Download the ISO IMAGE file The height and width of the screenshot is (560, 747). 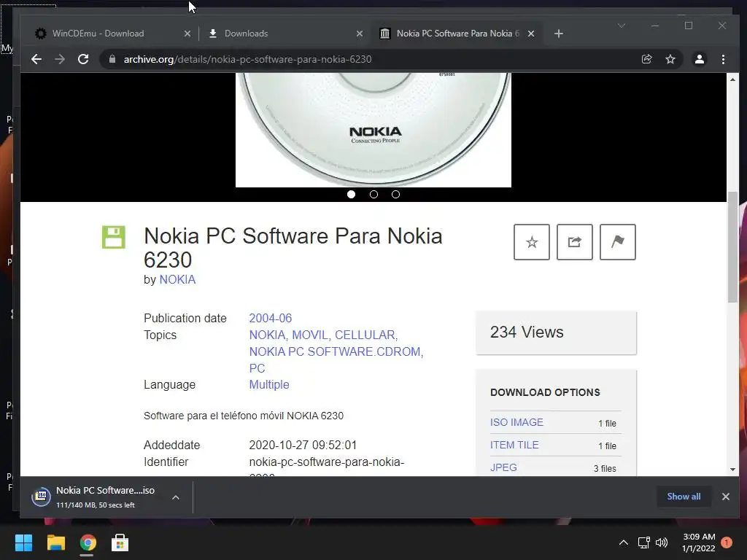(516, 422)
